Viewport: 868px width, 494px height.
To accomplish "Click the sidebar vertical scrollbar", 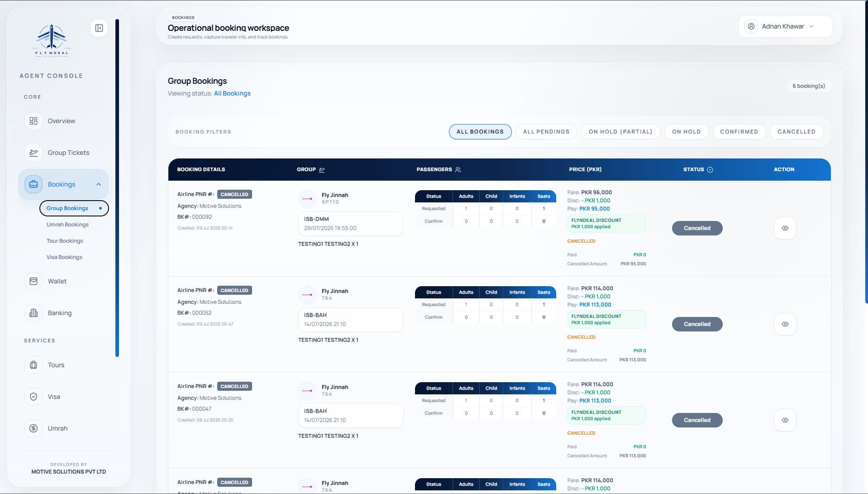I will [x=117, y=188].
